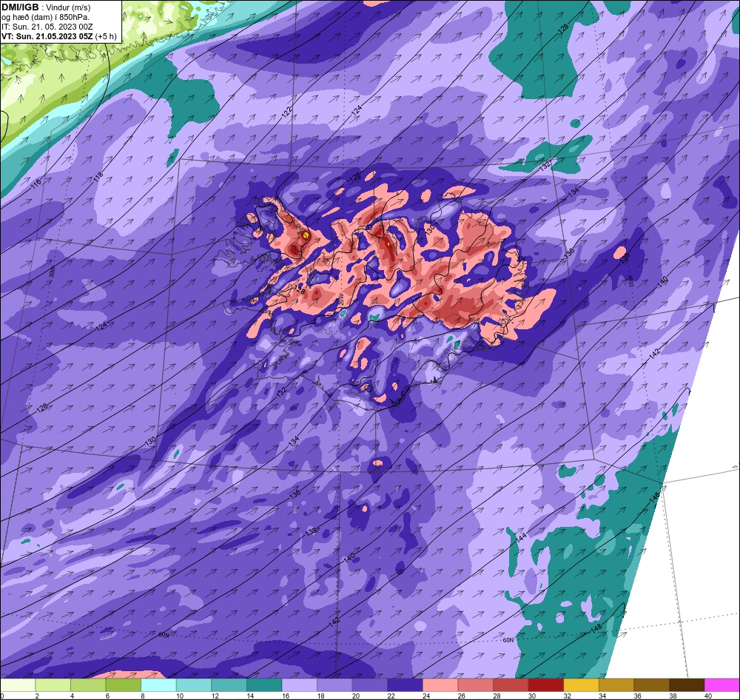The height and width of the screenshot is (700, 740).
Task: Click the pale yellow 0–2 m/s legend swatch
Action: click(18, 685)
